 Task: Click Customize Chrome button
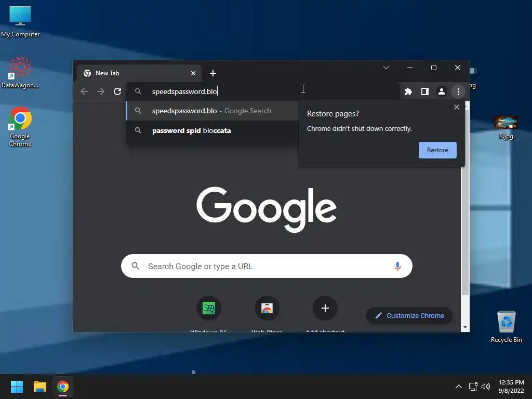[409, 315]
